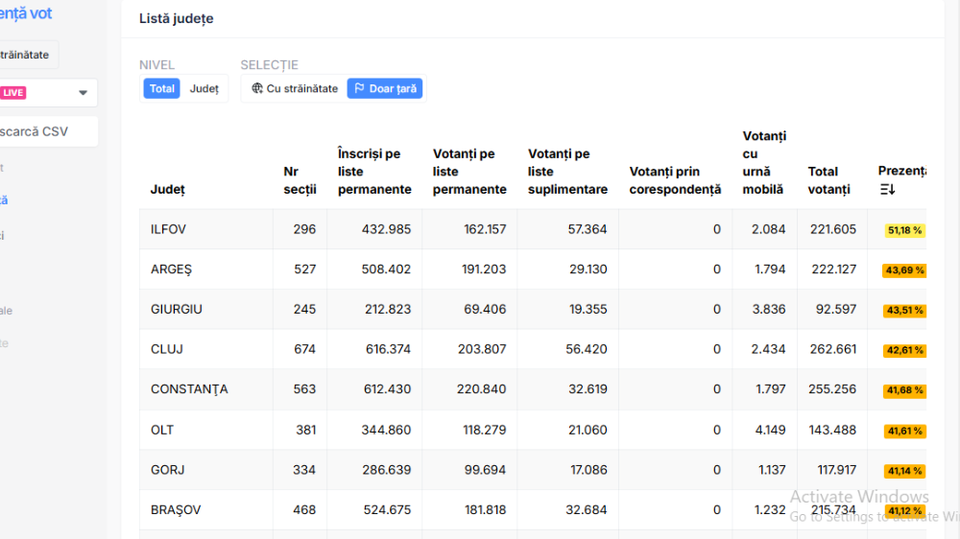960x539 pixels.
Task: Click ARGEȘ supplementary voters 29.130
Action: 588,270
